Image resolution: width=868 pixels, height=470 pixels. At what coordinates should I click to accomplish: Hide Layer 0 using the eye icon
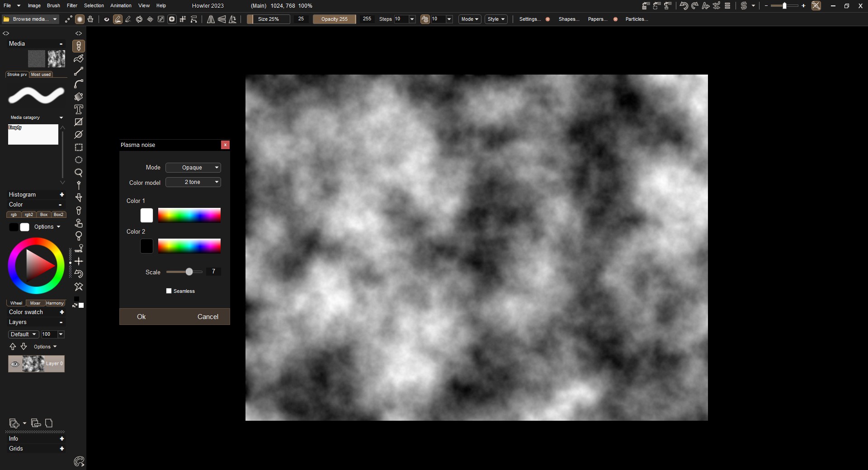pyautogui.click(x=15, y=364)
